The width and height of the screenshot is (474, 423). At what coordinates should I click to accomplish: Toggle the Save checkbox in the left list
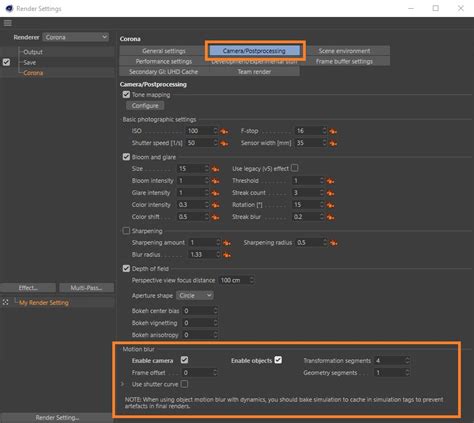pyautogui.click(x=6, y=62)
